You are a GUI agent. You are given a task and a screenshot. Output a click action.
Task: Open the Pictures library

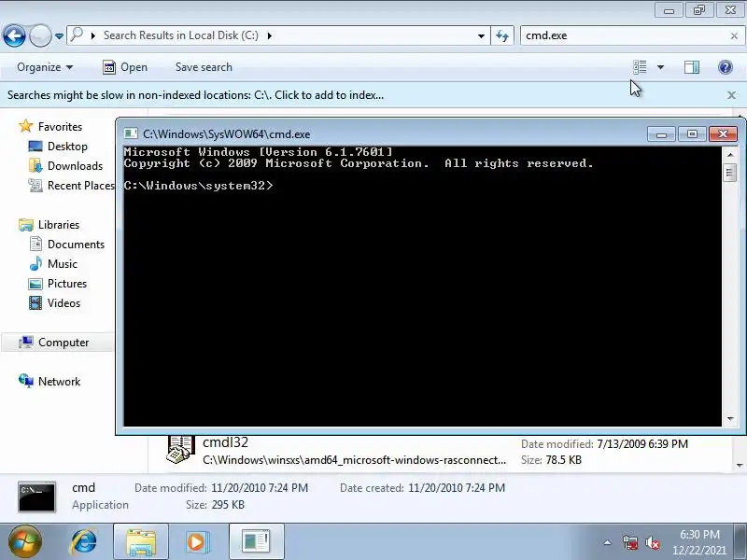pyautogui.click(x=66, y=284)
